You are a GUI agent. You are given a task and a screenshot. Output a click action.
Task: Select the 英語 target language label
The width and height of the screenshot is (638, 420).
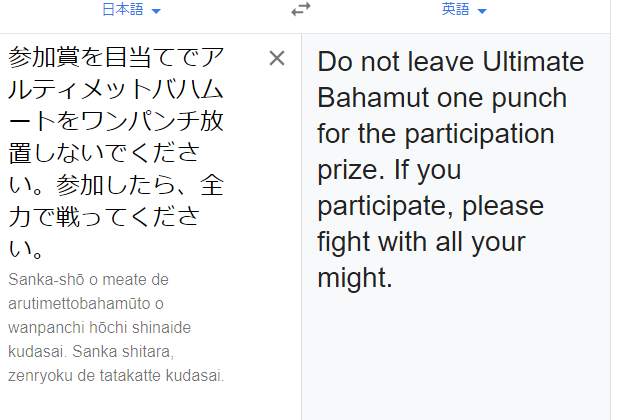(456, 10)
